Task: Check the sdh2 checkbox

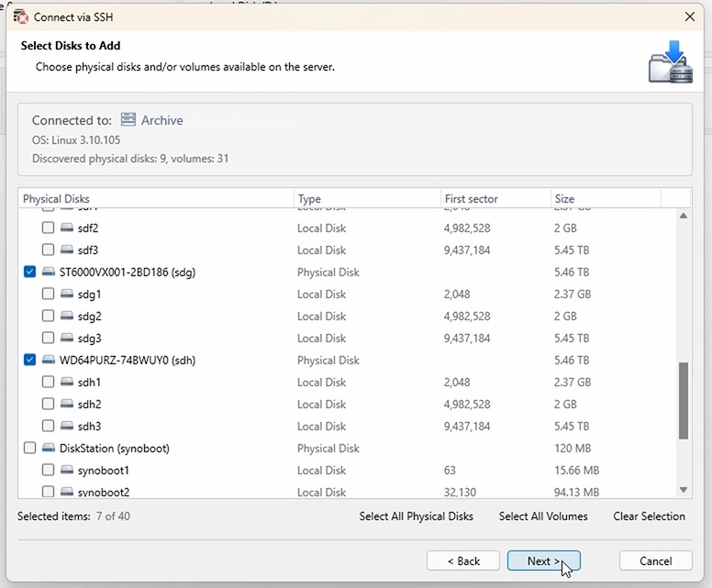Action: click(x=48, y=404)
